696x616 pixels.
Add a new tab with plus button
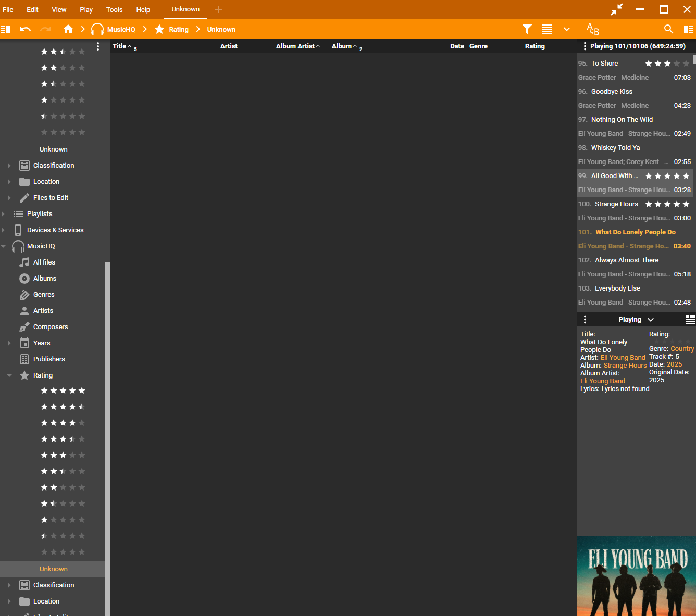(x=218, y=9)
